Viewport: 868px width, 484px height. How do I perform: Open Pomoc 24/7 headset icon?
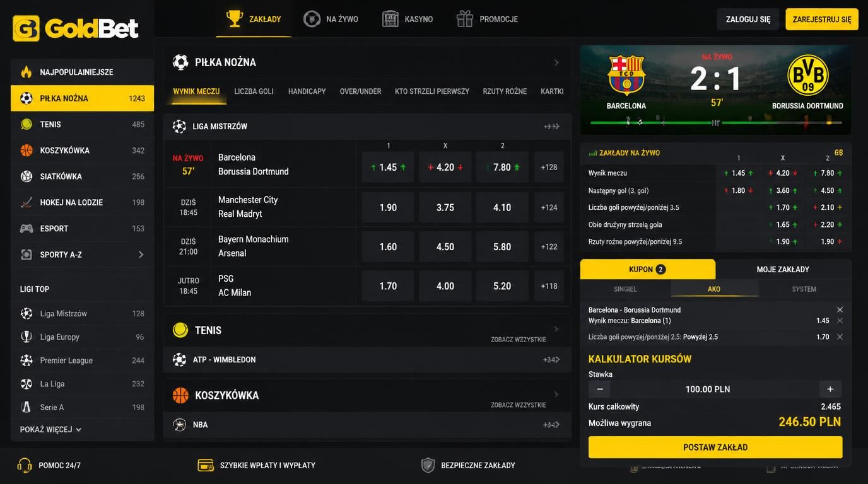click(x=25, y=466)
